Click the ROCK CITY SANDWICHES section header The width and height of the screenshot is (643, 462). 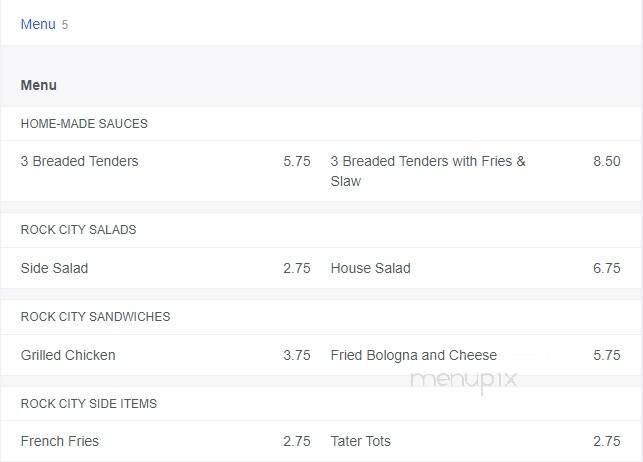(x=96, y=316)
